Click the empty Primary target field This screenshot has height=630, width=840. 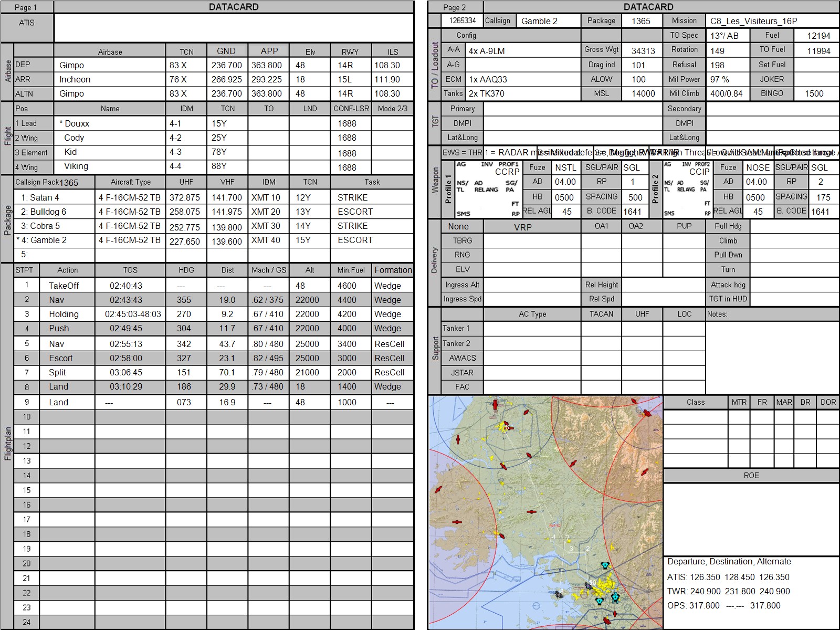click(572, 109)
